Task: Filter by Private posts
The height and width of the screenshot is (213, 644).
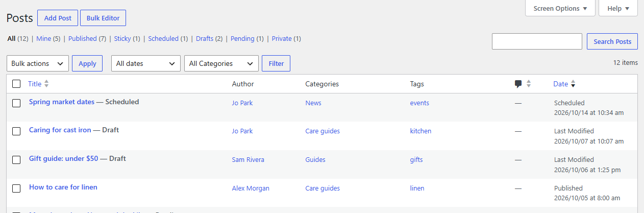Action: [282, 38]
